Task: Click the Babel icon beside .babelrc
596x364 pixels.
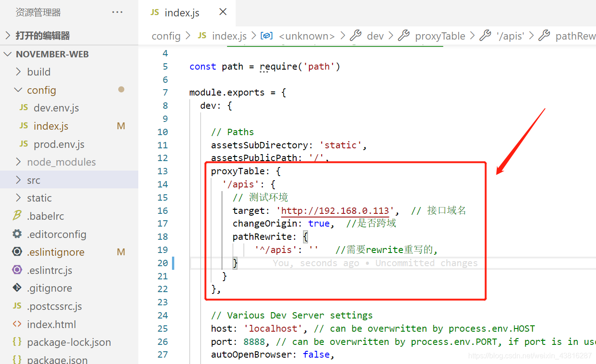Action: pyautogui.click(x=17, y=216)
